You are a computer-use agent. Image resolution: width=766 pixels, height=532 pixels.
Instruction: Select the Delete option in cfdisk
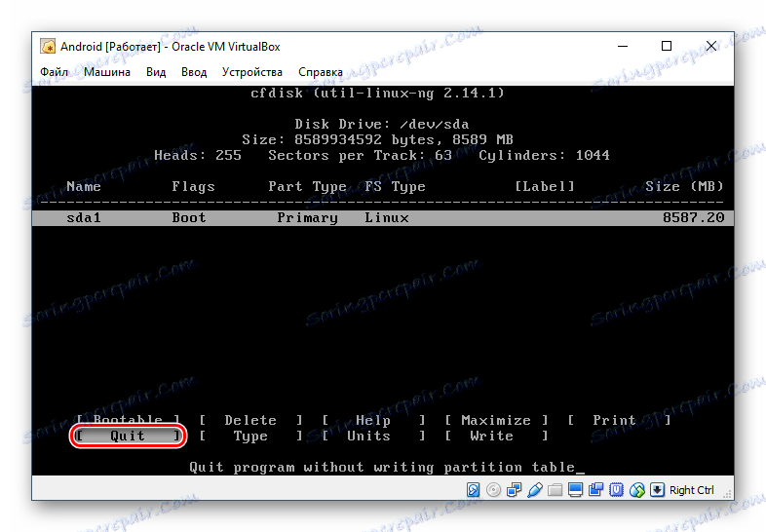pyautogui.click(x=250, y=420)
